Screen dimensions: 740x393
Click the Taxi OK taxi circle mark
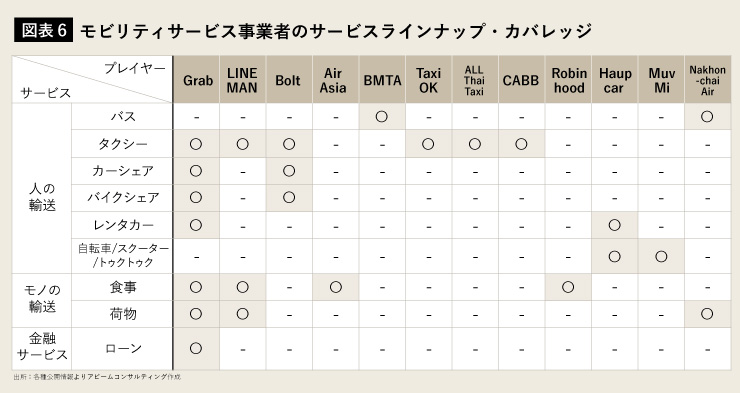[428, 144]
